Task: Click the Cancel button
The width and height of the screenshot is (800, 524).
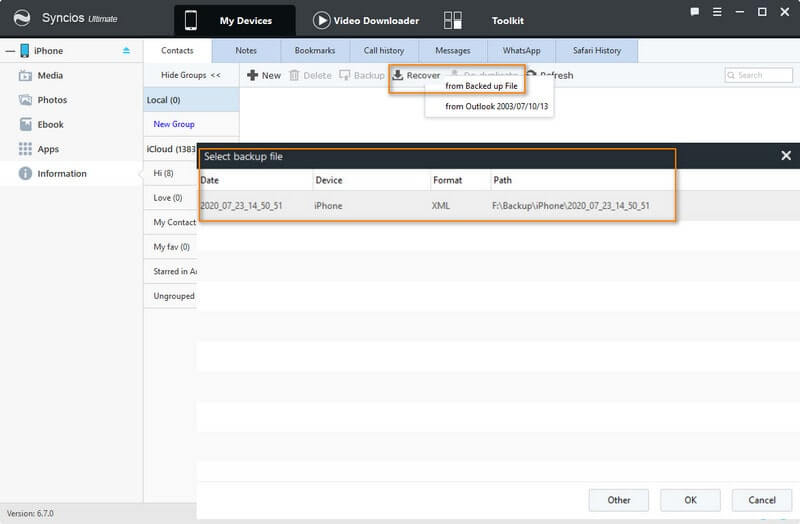Action: [x=762, y=500]
